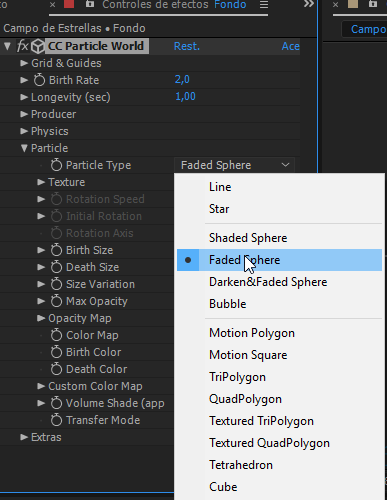Choose Motion Polygon particle type
This screenshot has height=500, width=387.
coord(279,333)
